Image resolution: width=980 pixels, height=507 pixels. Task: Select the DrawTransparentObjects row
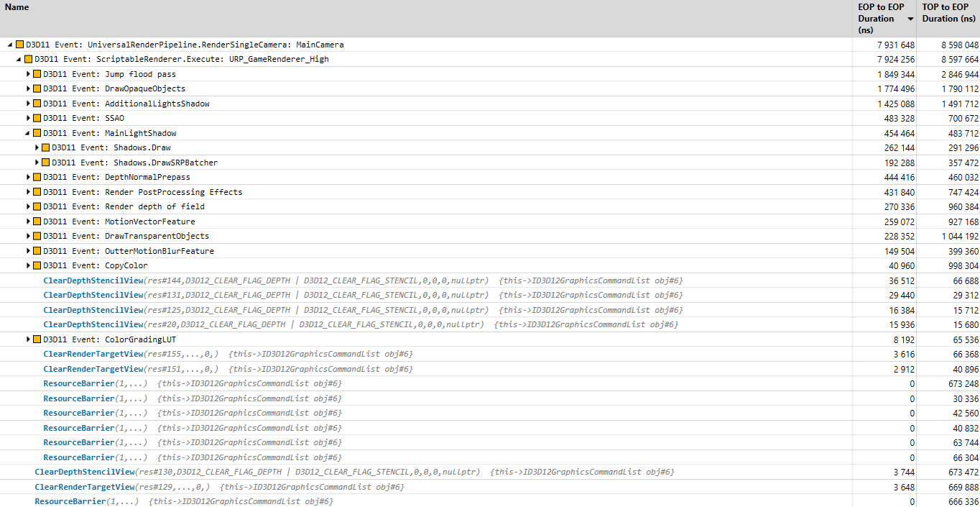[157, 236]
